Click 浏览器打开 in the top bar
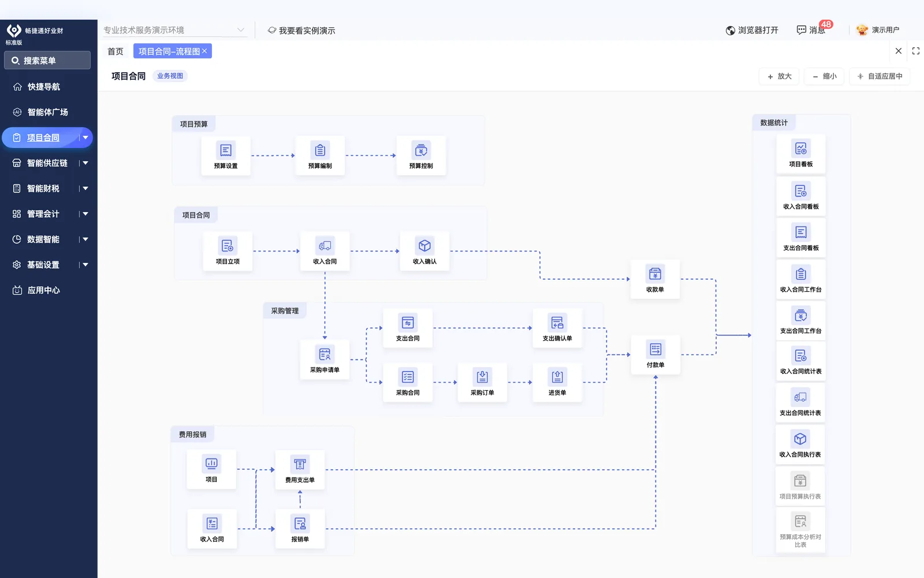Screen dimensions: 924x578 coord(752,30)
